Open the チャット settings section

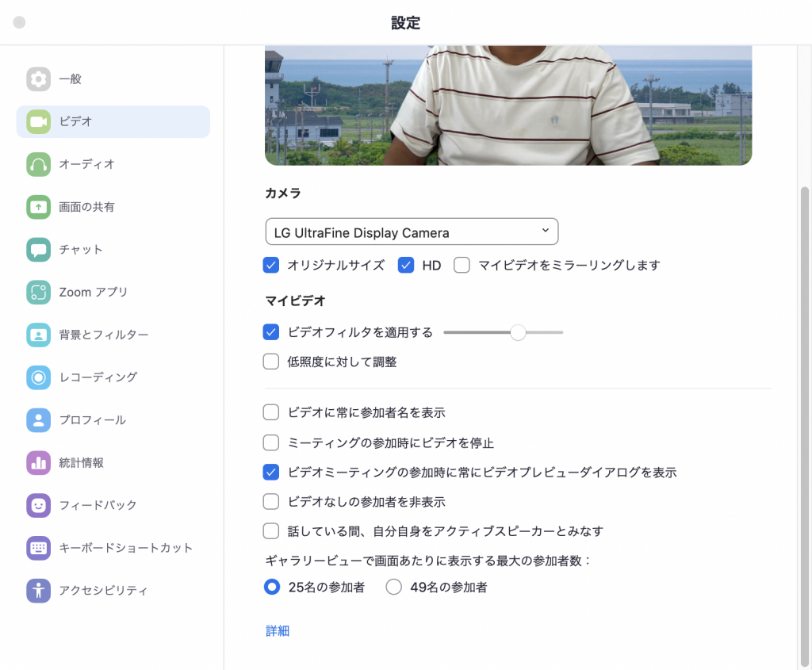tap(113, 250)
